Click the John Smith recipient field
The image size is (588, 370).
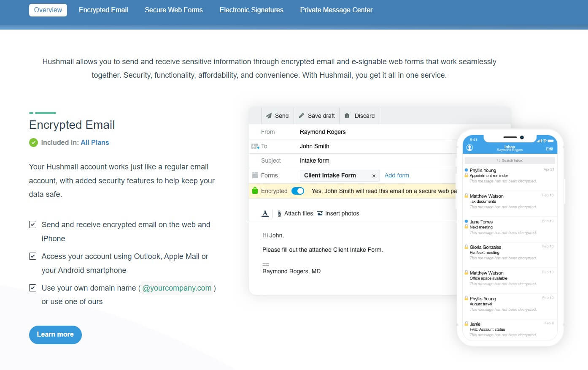click(x=315, y=146)
